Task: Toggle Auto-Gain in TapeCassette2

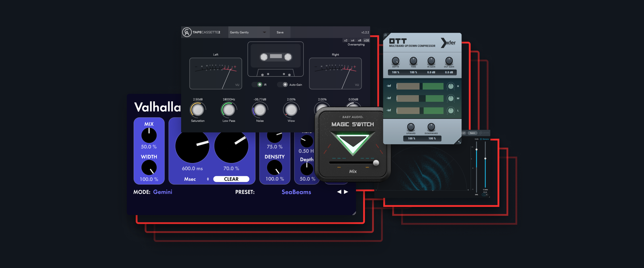Action: (285, 84)
